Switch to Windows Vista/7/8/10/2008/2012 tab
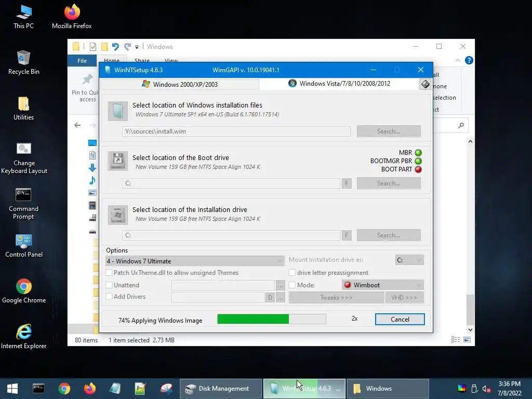The image size is (532, 399). [339, 84]
